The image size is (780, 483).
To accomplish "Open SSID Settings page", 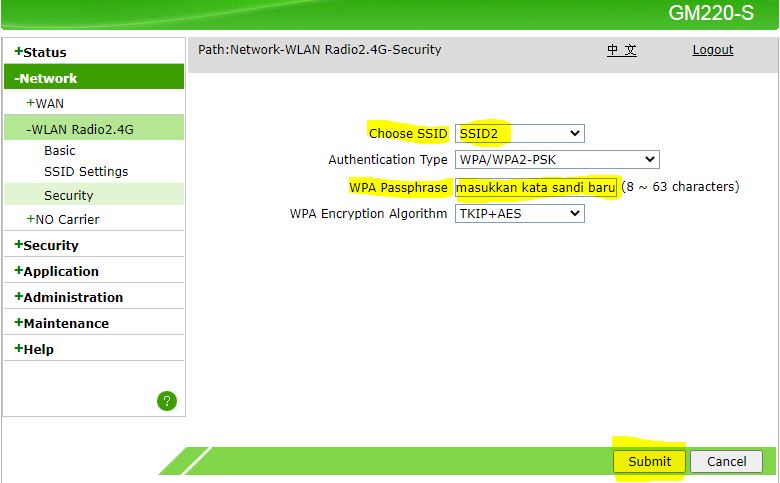I will coord(86,172).
